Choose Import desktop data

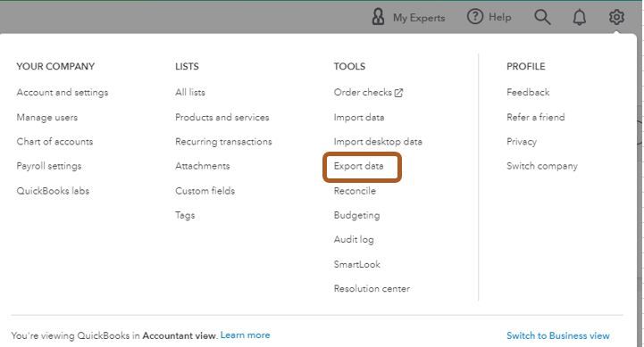click(378, 142)
